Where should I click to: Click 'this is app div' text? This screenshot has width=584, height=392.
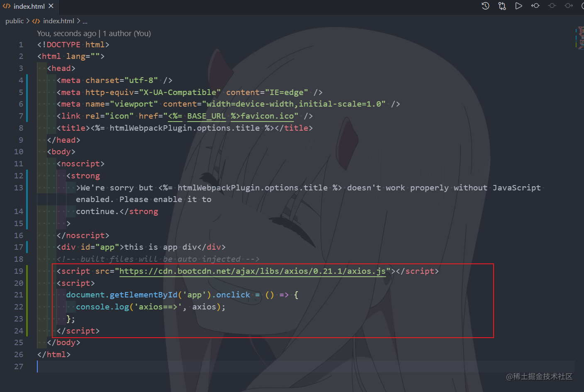161,247
